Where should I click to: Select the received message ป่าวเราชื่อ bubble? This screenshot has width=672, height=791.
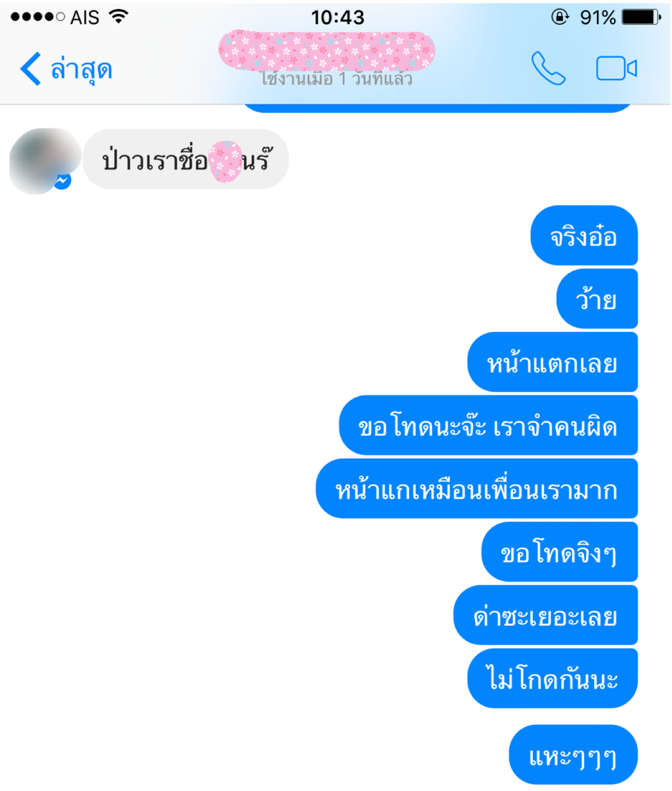coord(186,159)
